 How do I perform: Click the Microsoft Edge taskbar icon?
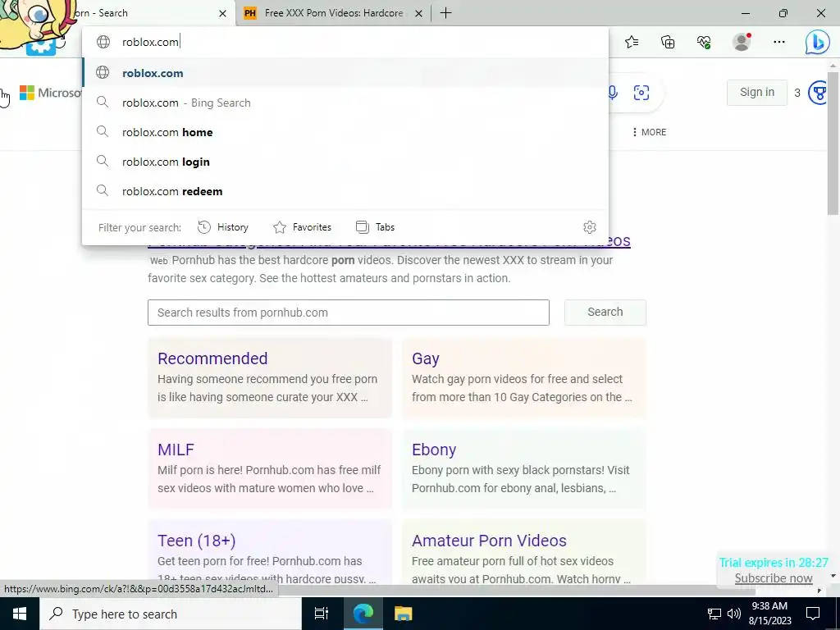[x=363, y=614]
